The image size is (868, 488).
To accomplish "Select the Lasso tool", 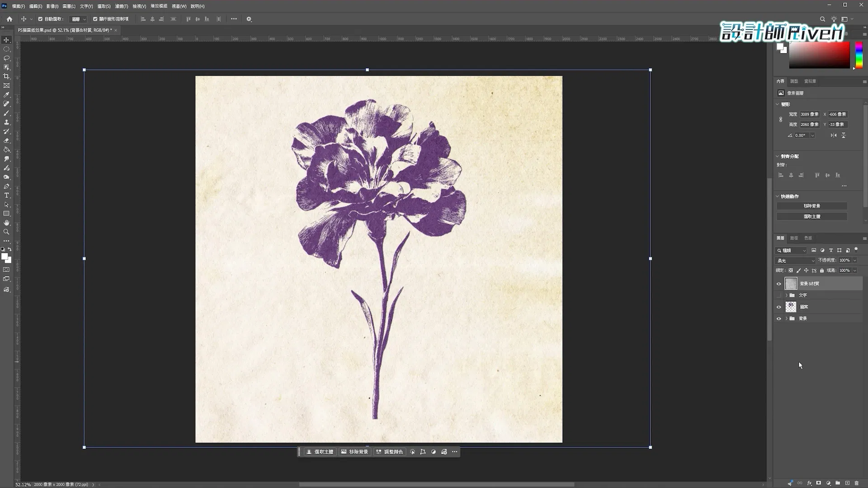I will pos(6,58).
